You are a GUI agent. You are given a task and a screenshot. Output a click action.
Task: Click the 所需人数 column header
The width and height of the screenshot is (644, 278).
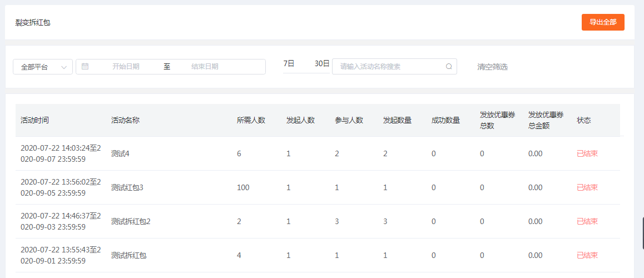(x=251, y=120)
